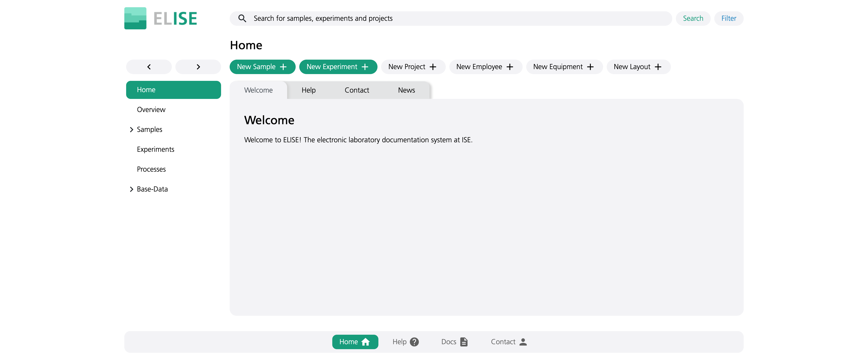Expand the Base-Data tree item
Viewport: 868px width, 360px height.
[131, 189]
